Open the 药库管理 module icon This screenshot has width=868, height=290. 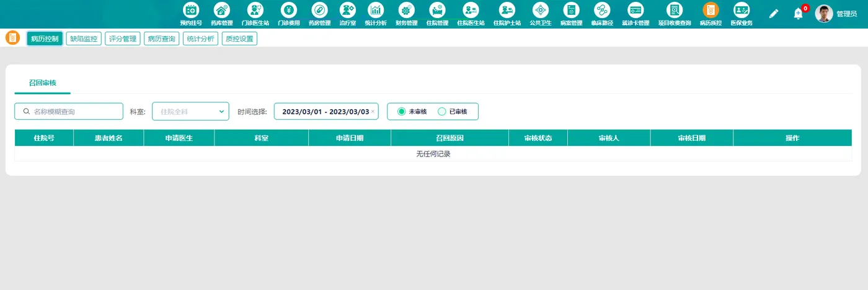point(221,10)
